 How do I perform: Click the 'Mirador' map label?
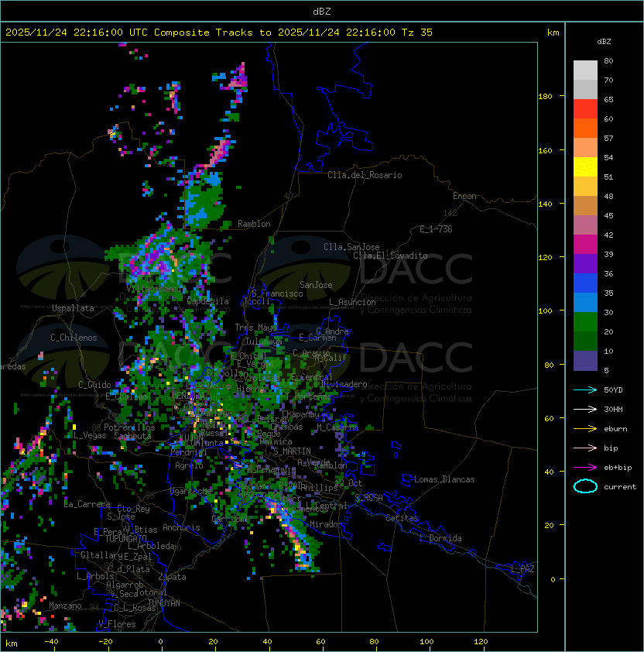(x=327, y=524)
